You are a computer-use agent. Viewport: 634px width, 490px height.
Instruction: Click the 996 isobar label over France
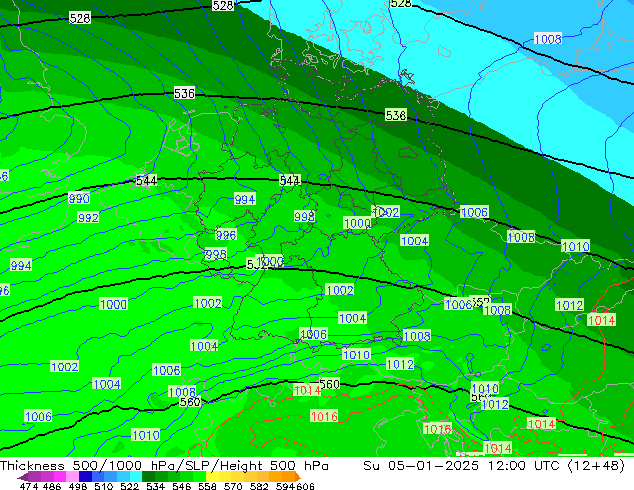226,235
